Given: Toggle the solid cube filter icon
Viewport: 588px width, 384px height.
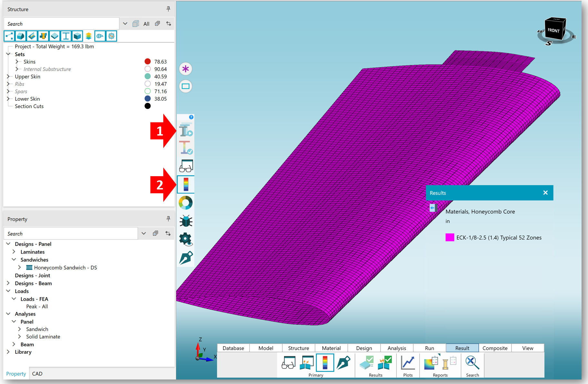Looking at the screenshot, I should pyautogui.click(x=77, y=36).
